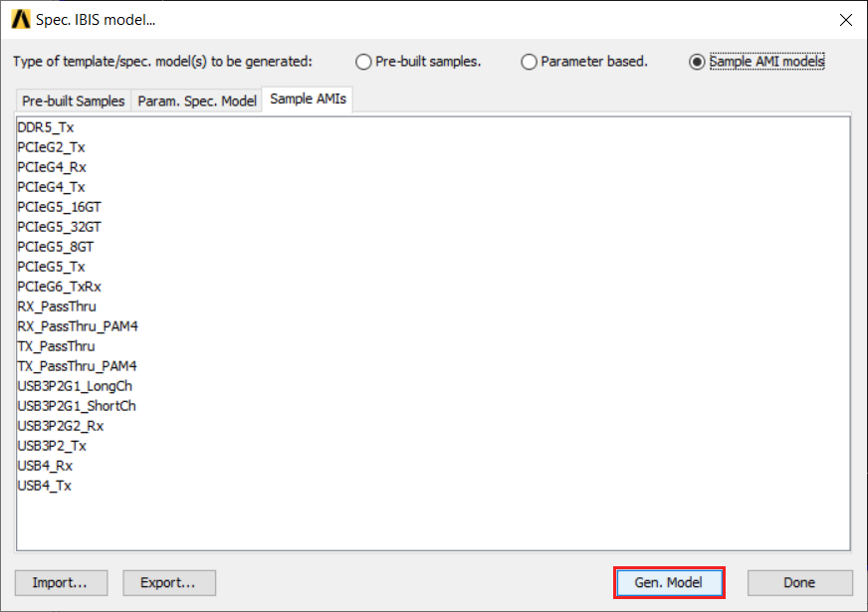Click the Ansys logo icon in title bar
This screenshot has width=868, height=612.
[x=21, y=19]
